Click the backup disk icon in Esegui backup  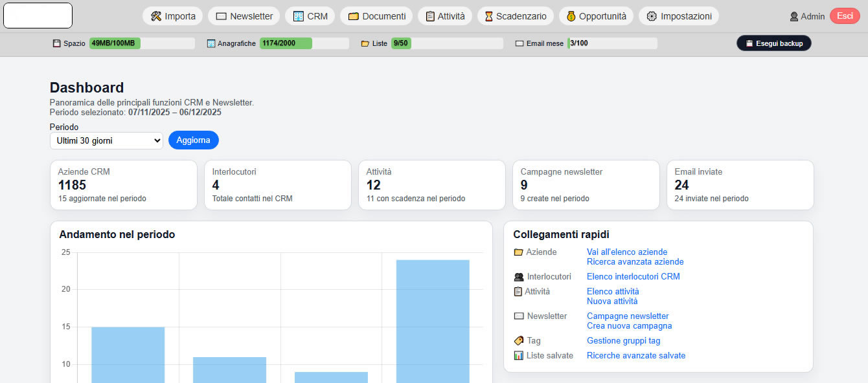point(749,43)
